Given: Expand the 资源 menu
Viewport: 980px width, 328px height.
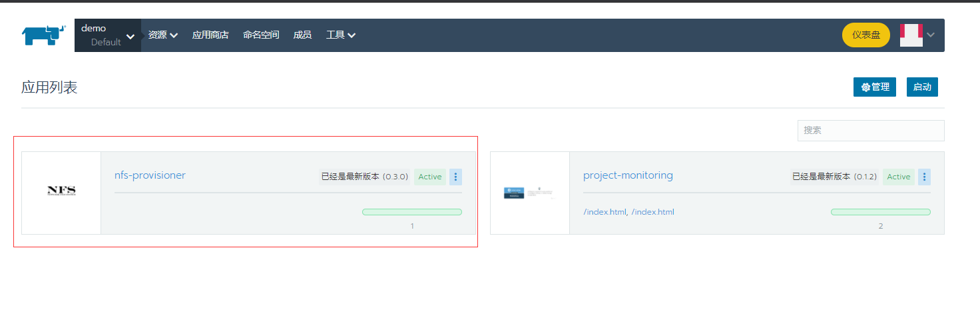Looking at the screenshot, I should [x=163, y=35].
